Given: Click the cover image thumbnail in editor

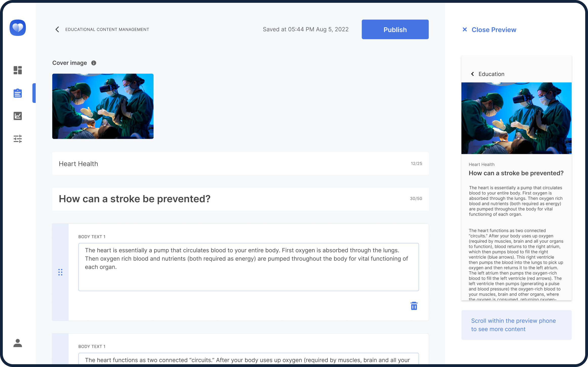Looking at the screenshot, I should (x=103, y=106).
